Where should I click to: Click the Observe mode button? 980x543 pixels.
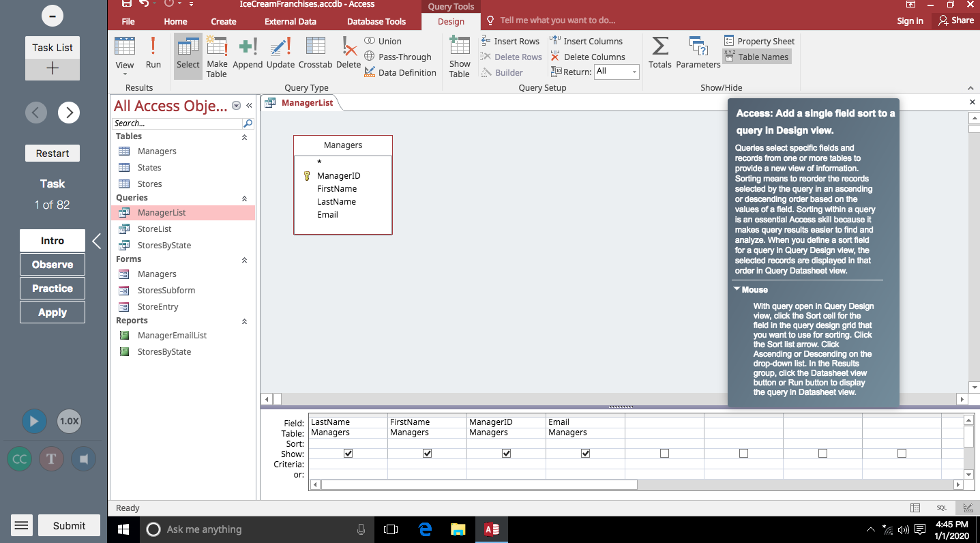[53, 265]
